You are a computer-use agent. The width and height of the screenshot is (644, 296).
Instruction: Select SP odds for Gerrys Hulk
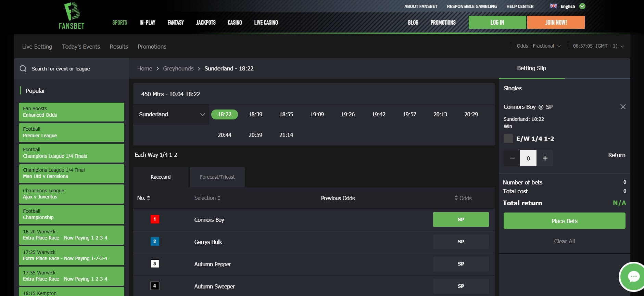(461, 242)
